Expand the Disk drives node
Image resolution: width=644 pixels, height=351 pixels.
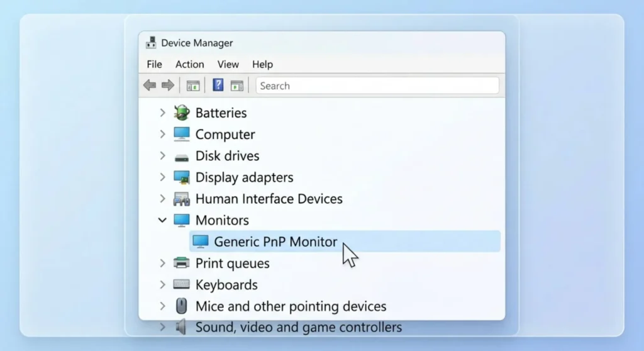[x=163, y=156]
